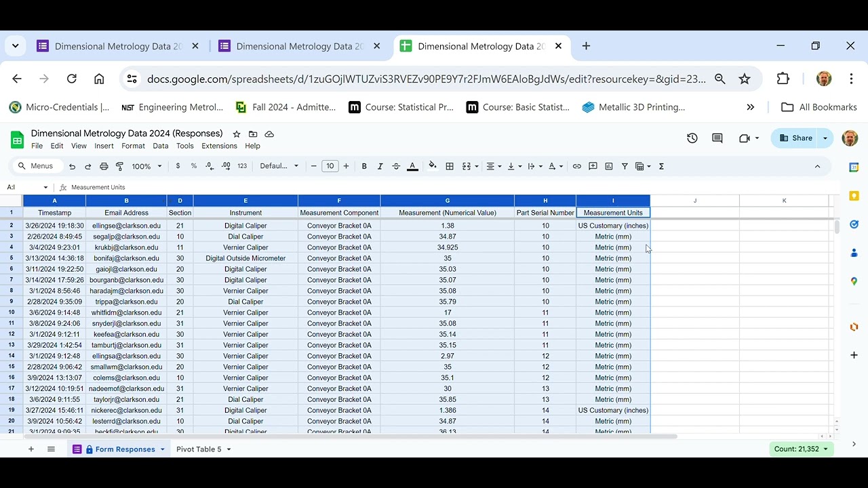This screenshot has width=868, height=488.
Task: Toggle the filter funnel icon
Action: (x=625, y=166)
